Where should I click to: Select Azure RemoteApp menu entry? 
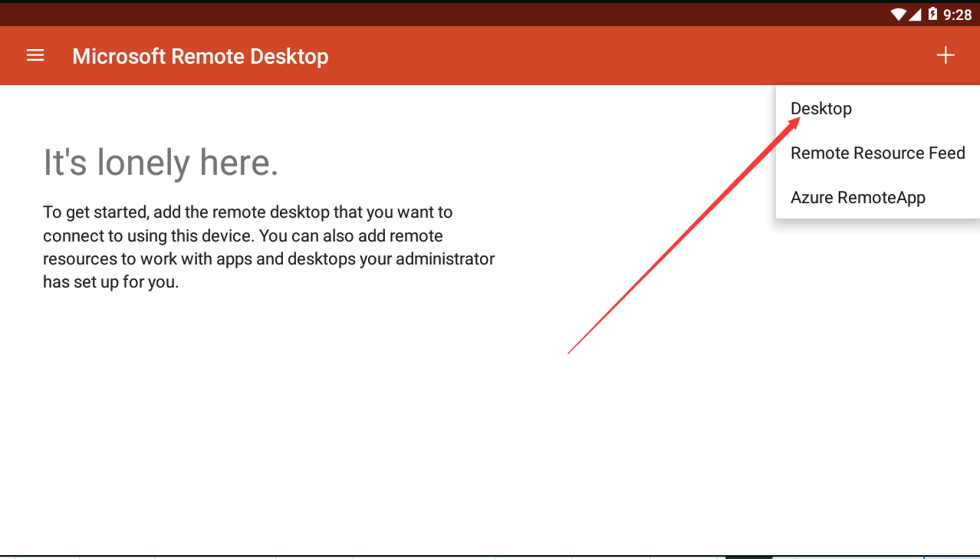(x=878, y=198)
